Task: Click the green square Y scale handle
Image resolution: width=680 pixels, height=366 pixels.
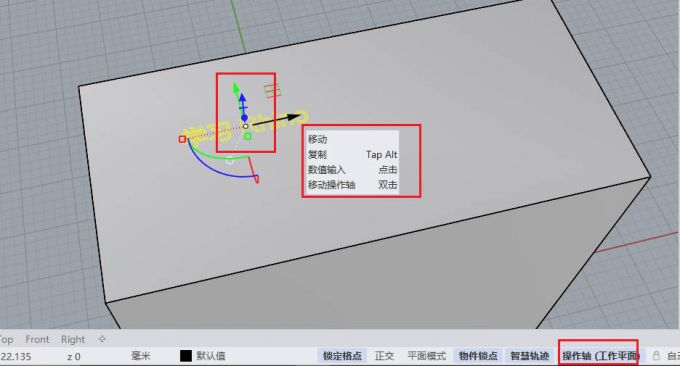Action: pos(248,136)
